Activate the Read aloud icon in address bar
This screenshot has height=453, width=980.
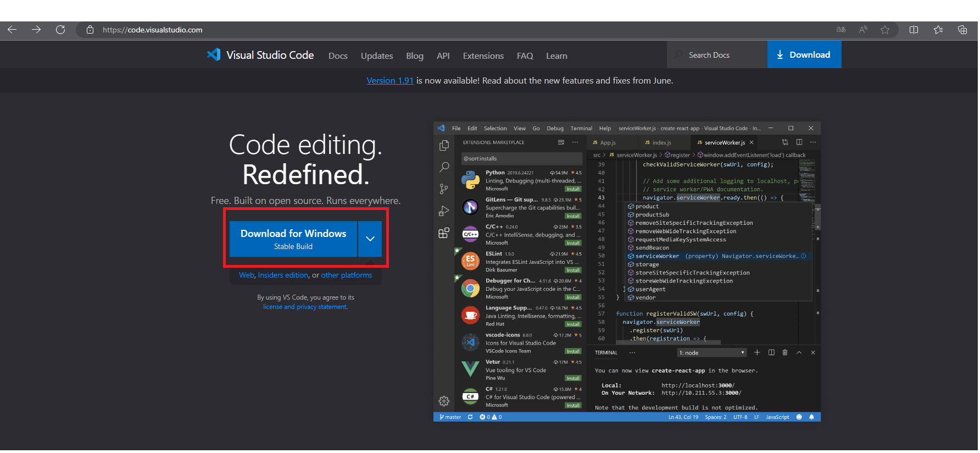pos(863,30)
